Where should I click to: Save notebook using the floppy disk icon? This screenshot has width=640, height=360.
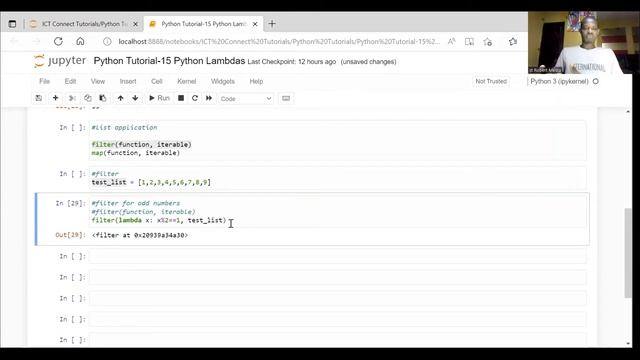(39, 98)
